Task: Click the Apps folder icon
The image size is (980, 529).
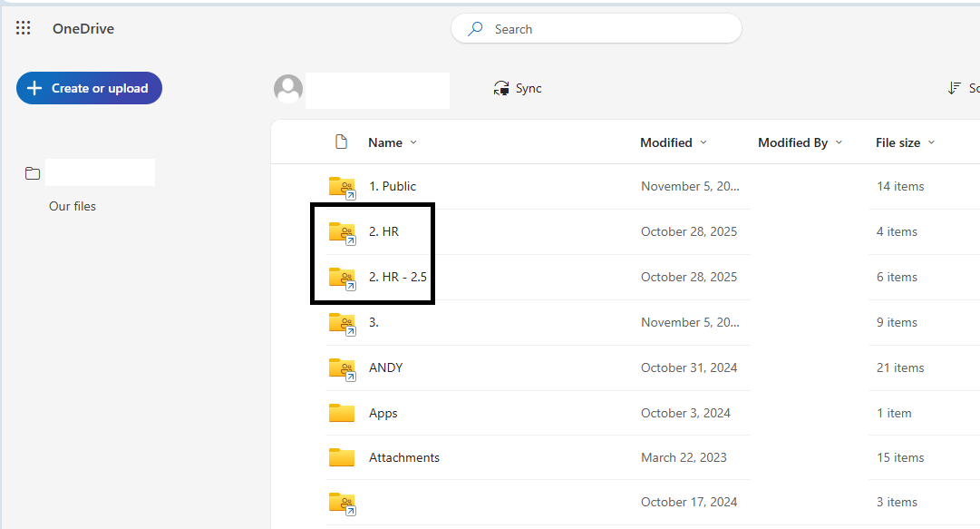Action: [342, 413]
